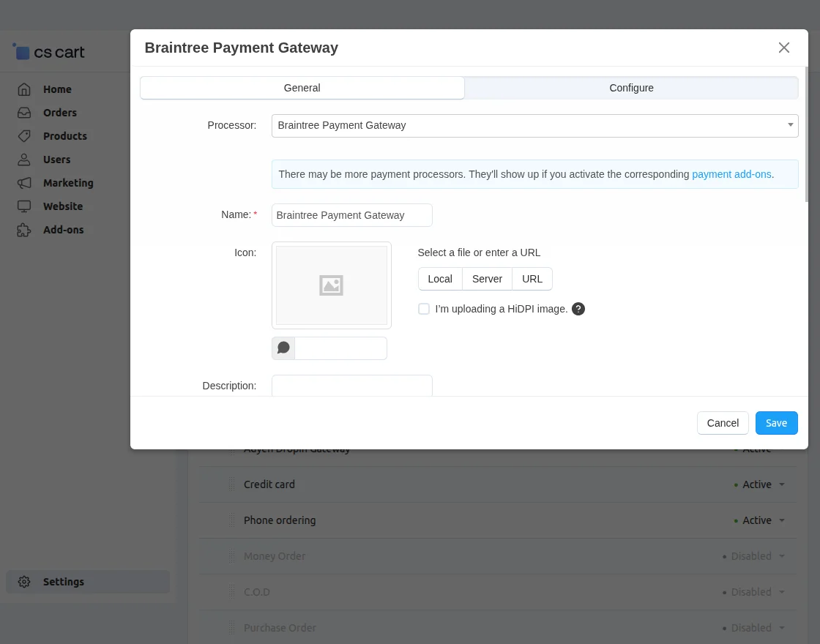This screenshot has width=820, height=644.
Task: Click the Products tag icon
Action: (x=24, y=136)
